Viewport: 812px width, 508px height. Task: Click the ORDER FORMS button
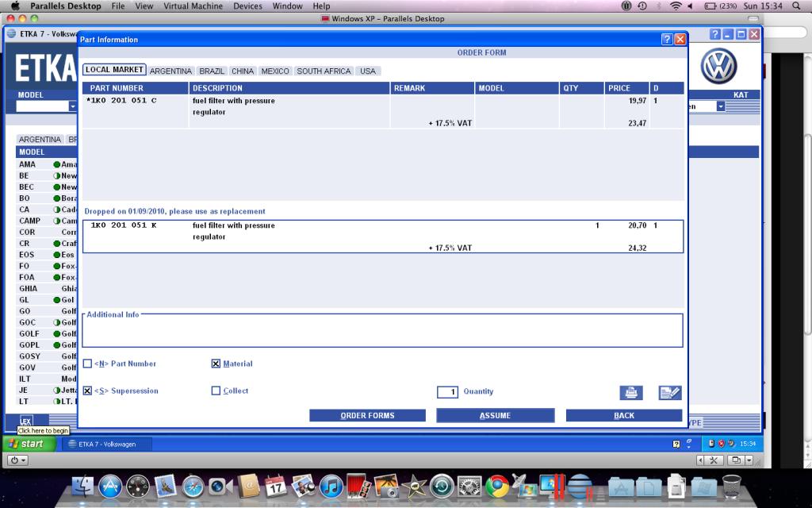click(368, 415)
